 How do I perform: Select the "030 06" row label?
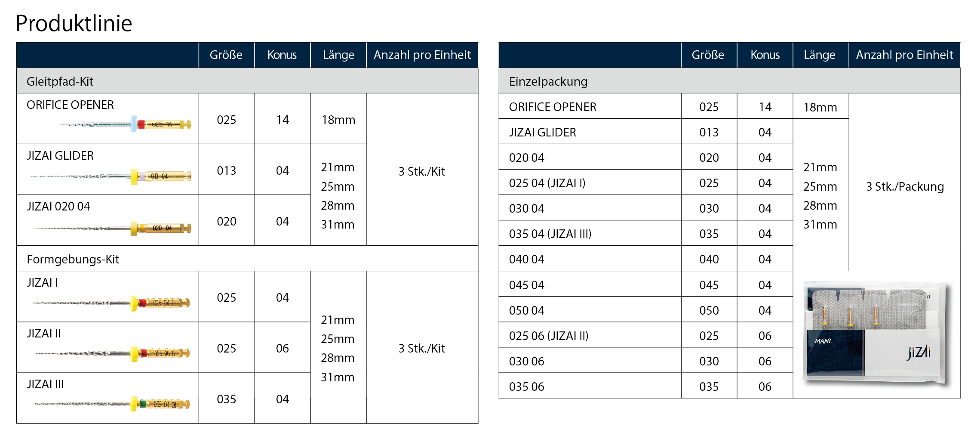tap(526, 361)
